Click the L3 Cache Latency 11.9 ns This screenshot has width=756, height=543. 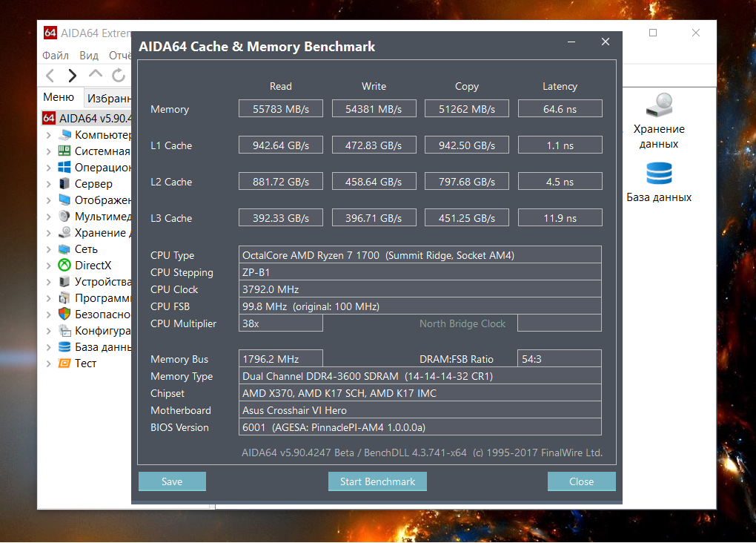tap(560, 217)
